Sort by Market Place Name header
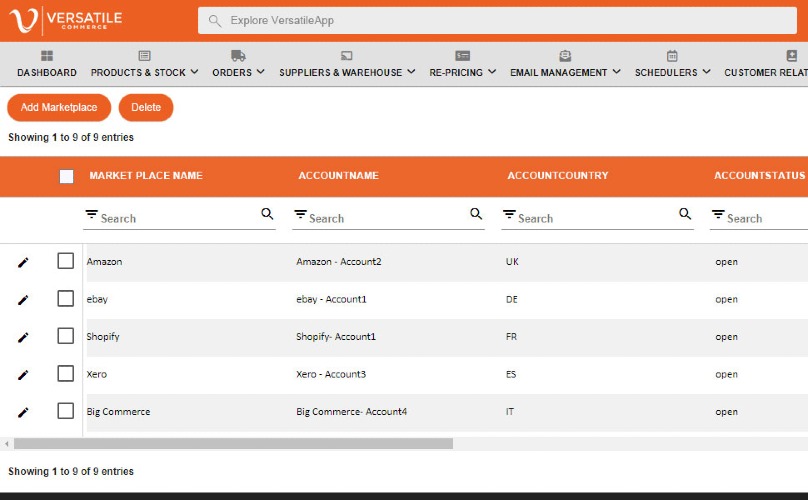808x500 pixels. (146, 176)
